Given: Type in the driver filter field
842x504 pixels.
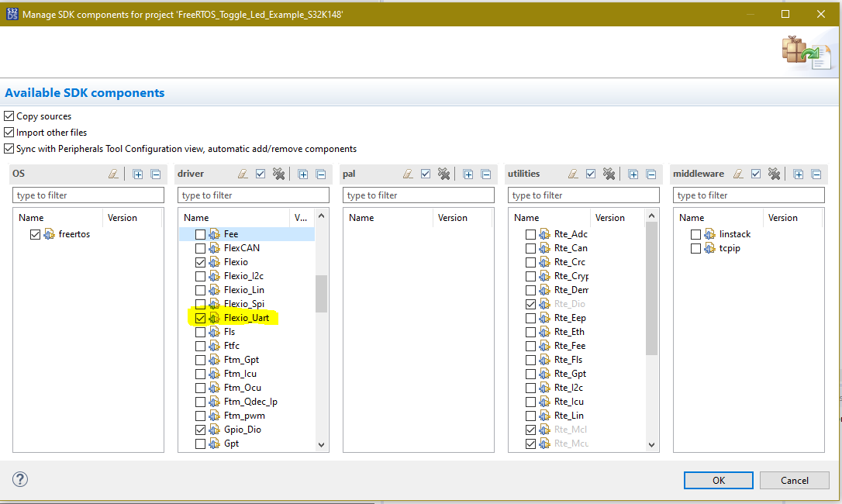Looking at the screenshot, I should [x=253, y=195].
